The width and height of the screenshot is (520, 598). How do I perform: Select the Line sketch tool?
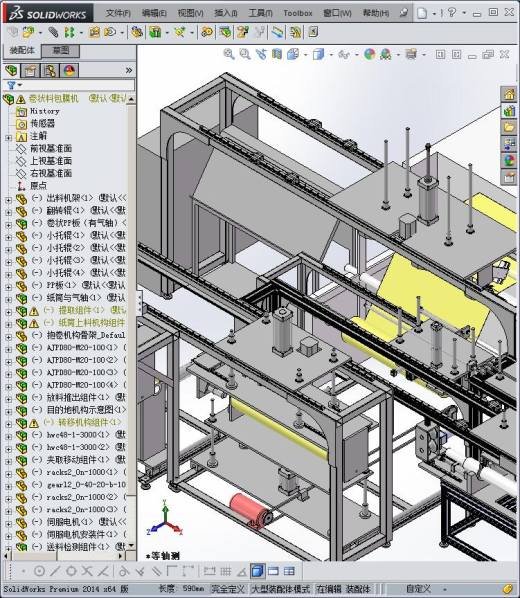click(56, 571)
